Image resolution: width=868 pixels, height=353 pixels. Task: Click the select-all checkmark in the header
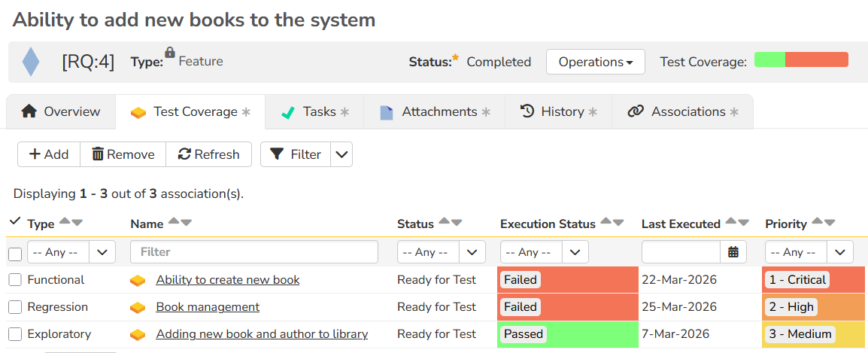(x=15, y=222)
